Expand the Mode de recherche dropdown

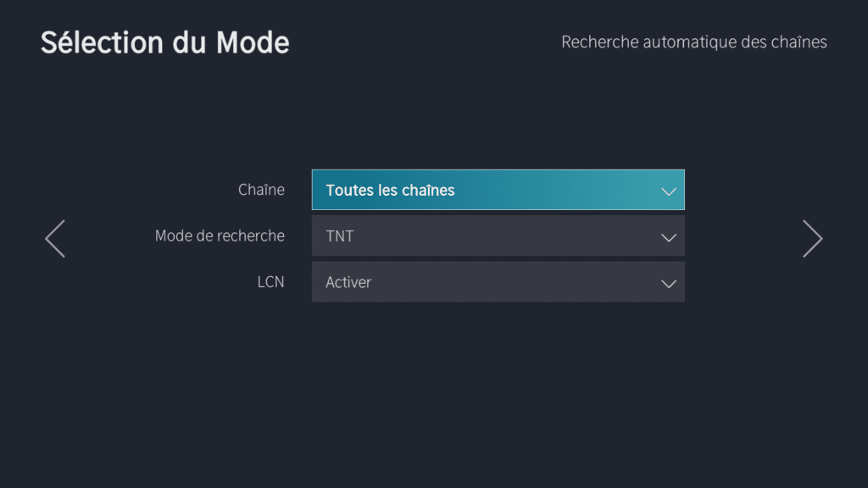click(x=498, y=236)
